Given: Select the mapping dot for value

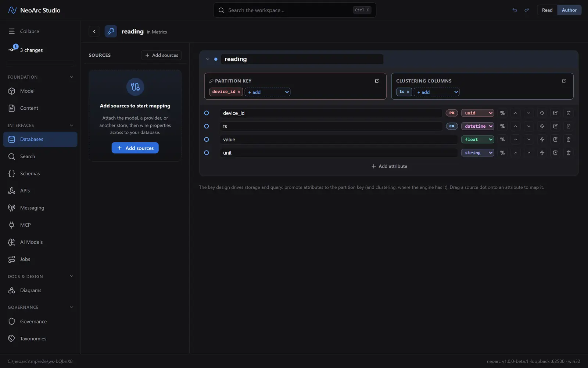Looking at the screenshot, I should click(207, 139).
